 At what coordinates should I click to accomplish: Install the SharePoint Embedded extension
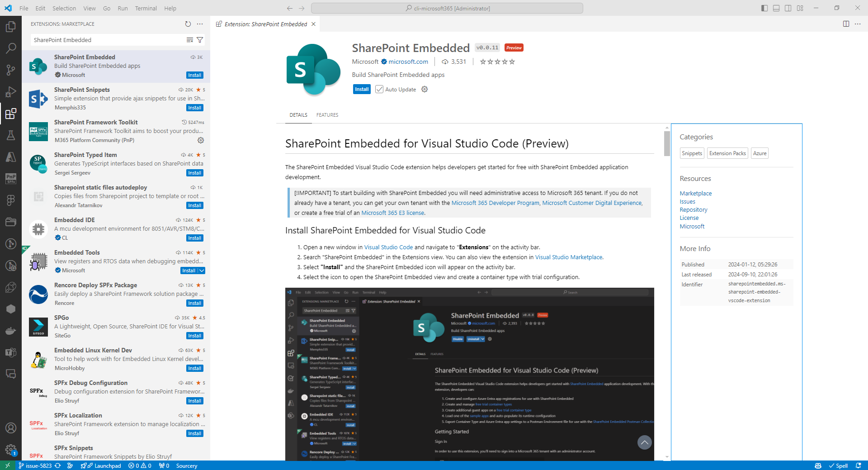[361, 89]
